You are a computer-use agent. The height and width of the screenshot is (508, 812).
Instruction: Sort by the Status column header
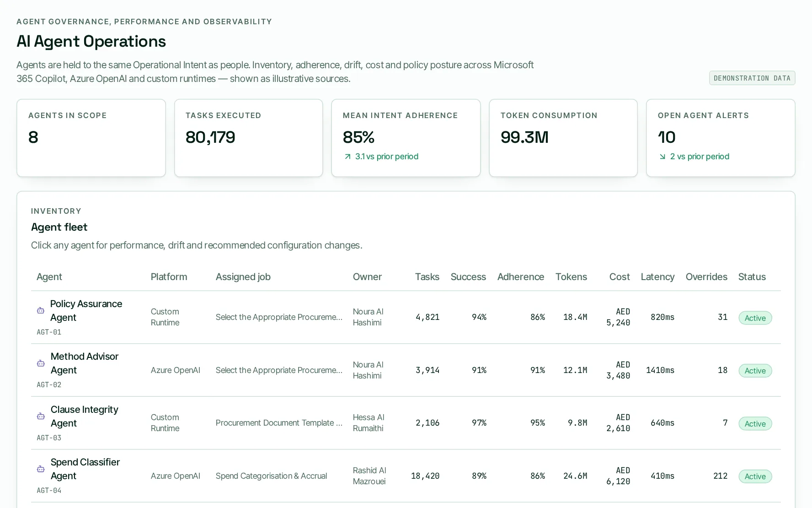click(752, 277)
